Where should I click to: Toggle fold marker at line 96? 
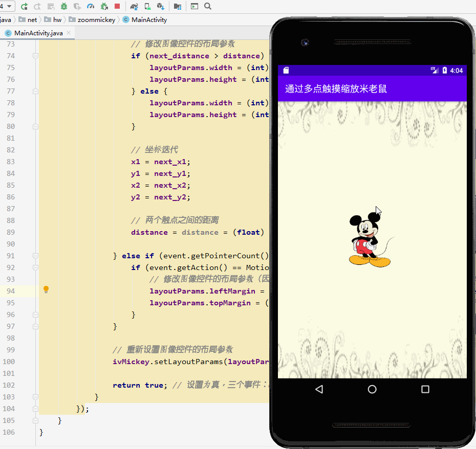[35, 315]
